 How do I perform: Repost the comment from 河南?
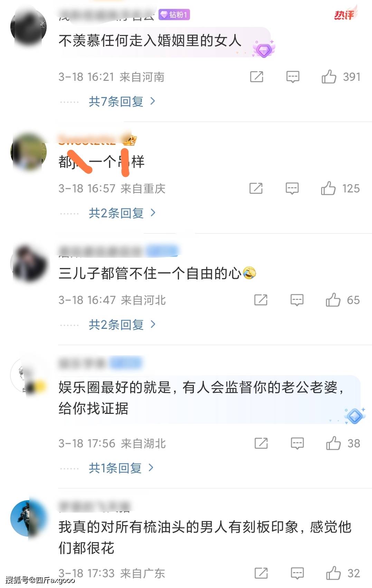click(x=257, y=76)
